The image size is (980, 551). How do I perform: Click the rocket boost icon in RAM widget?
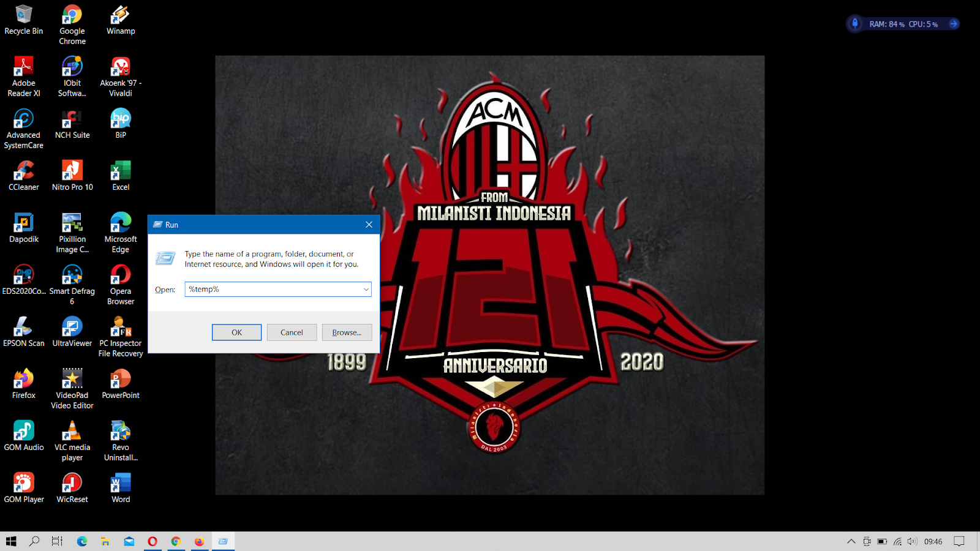[x=855, y=24]
